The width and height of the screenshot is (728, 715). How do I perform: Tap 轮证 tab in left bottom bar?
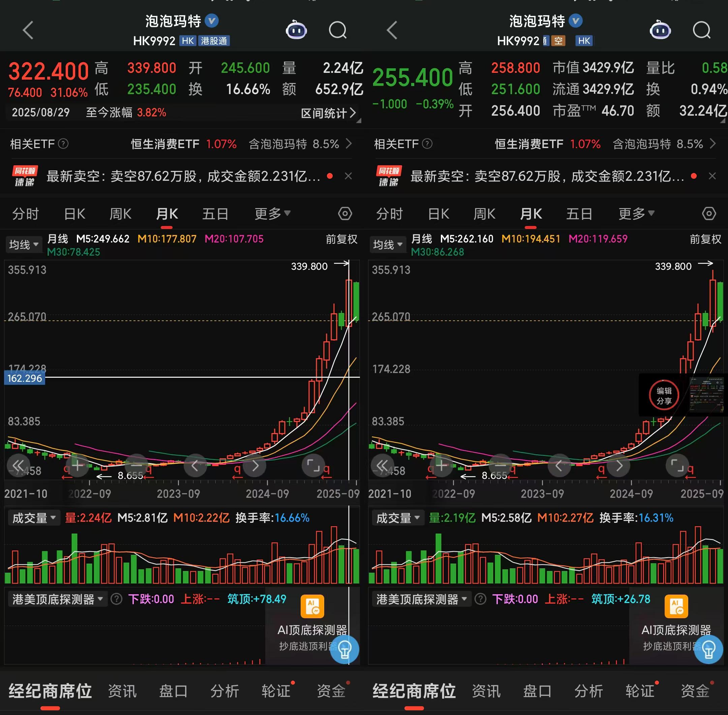[x=276, y=691]
